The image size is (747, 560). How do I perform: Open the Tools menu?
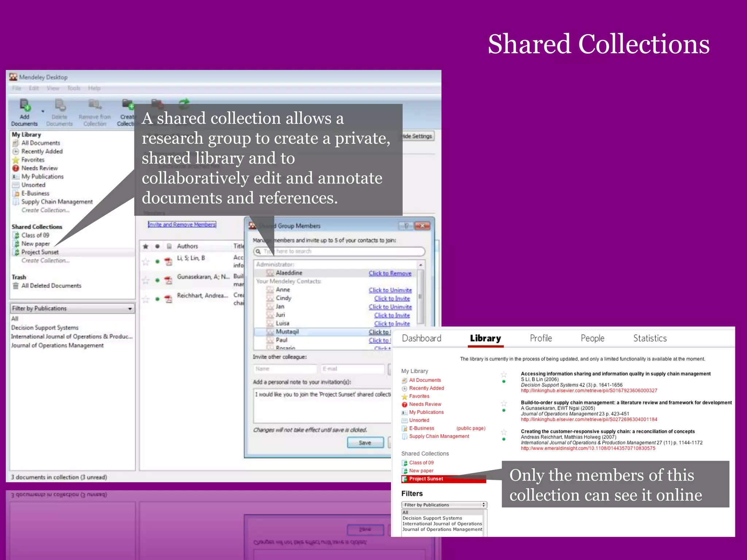click(x=74, y=88)
